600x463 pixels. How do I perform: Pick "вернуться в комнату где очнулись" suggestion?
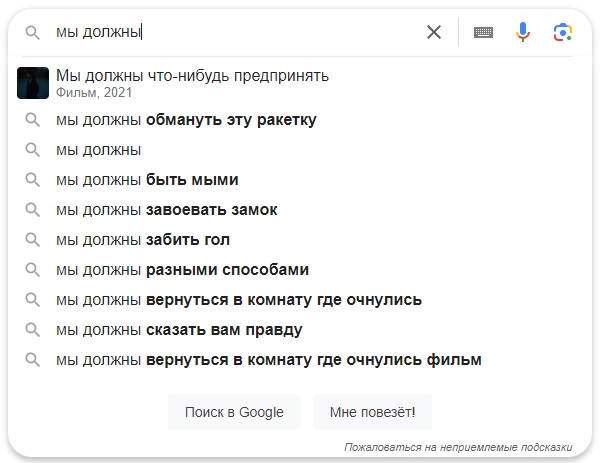click(239, 300)
